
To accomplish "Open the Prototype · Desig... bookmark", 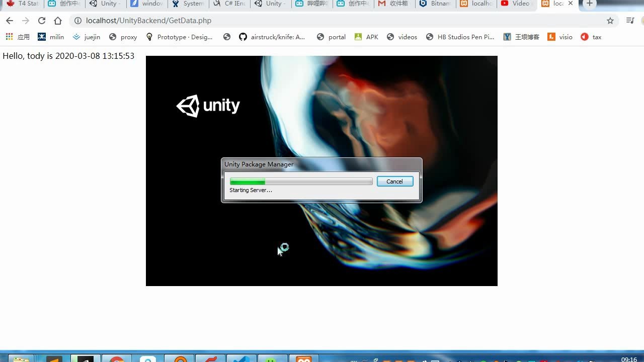I will tap(180, 37).
